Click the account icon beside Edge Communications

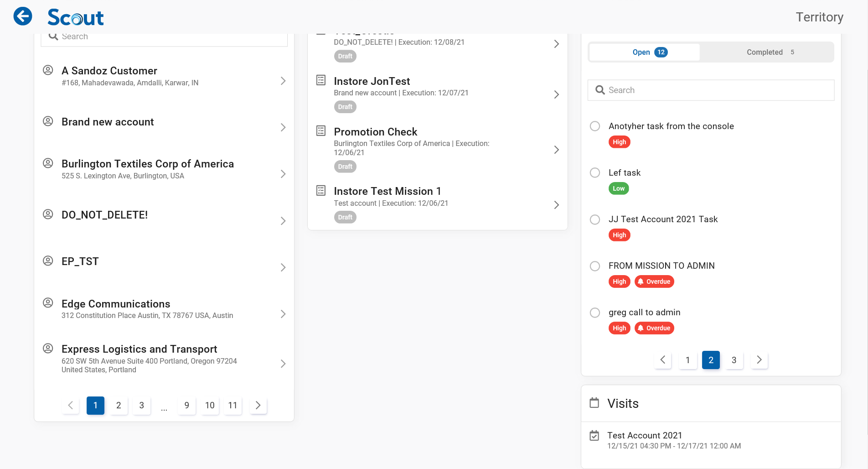[48, 302]
